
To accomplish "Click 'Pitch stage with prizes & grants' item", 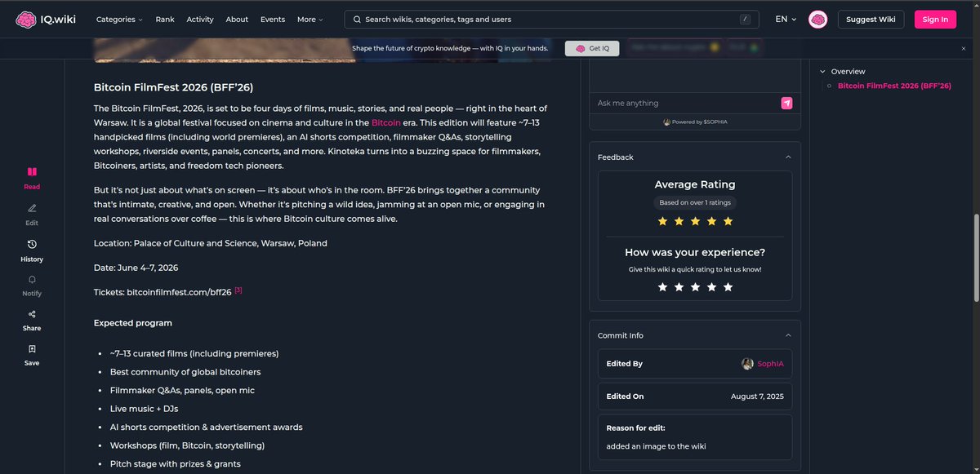I will tap(176, 464).
